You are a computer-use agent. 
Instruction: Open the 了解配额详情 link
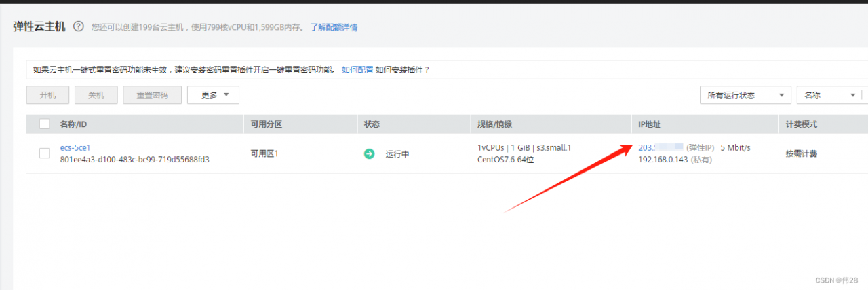(x=334, y=28)
